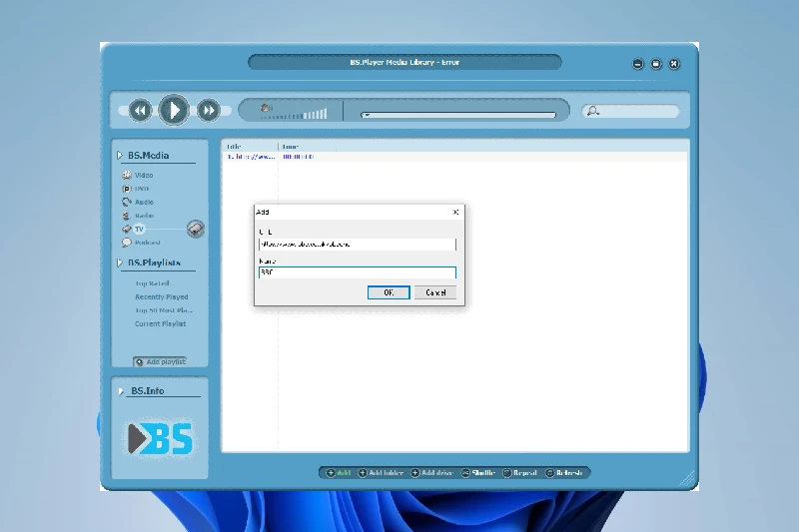799x532 pixels.
Task: Toggle Repeat in bottom toolbar
Action: (519, 473)
